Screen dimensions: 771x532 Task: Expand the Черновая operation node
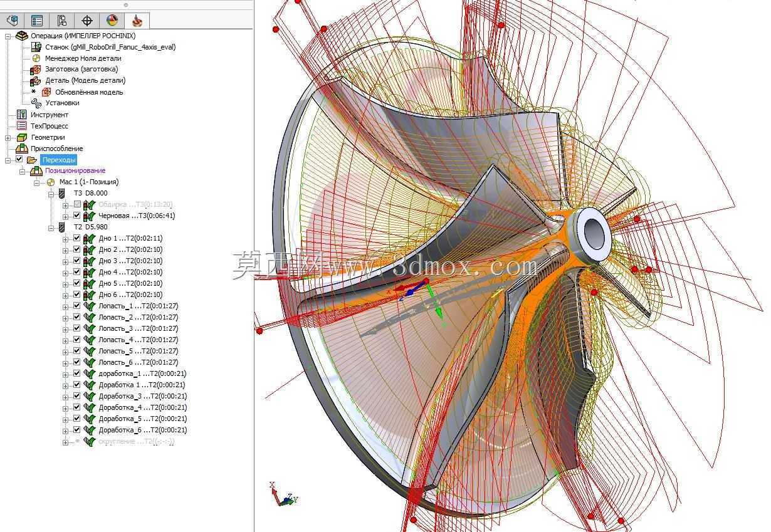pyautogui.click(x=66, y=216)
